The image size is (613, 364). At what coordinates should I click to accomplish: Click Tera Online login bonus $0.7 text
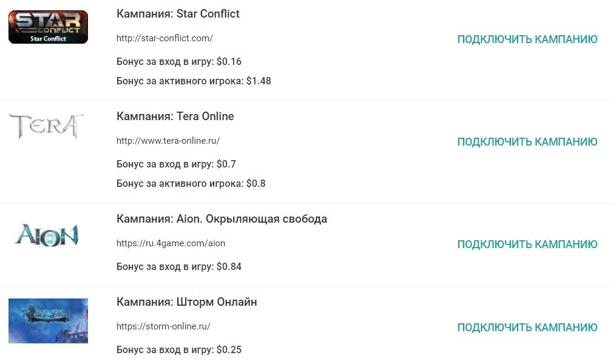point(177,164)
